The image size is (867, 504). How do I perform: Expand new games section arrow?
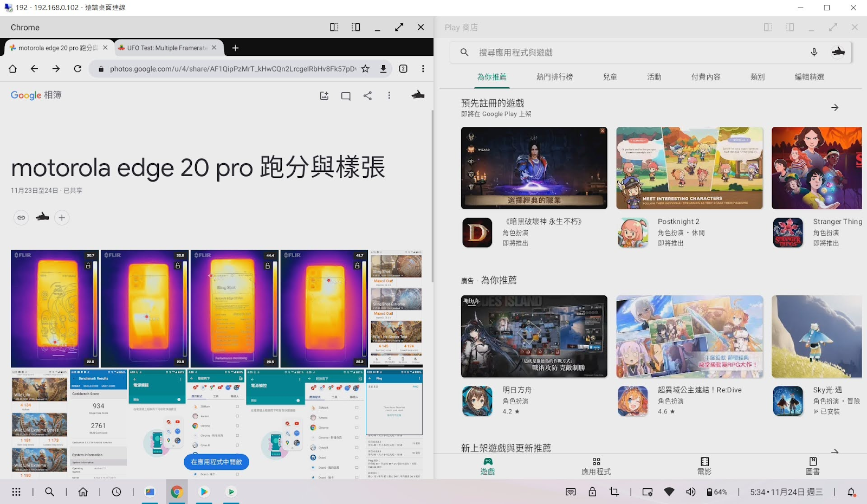[835, 450]
